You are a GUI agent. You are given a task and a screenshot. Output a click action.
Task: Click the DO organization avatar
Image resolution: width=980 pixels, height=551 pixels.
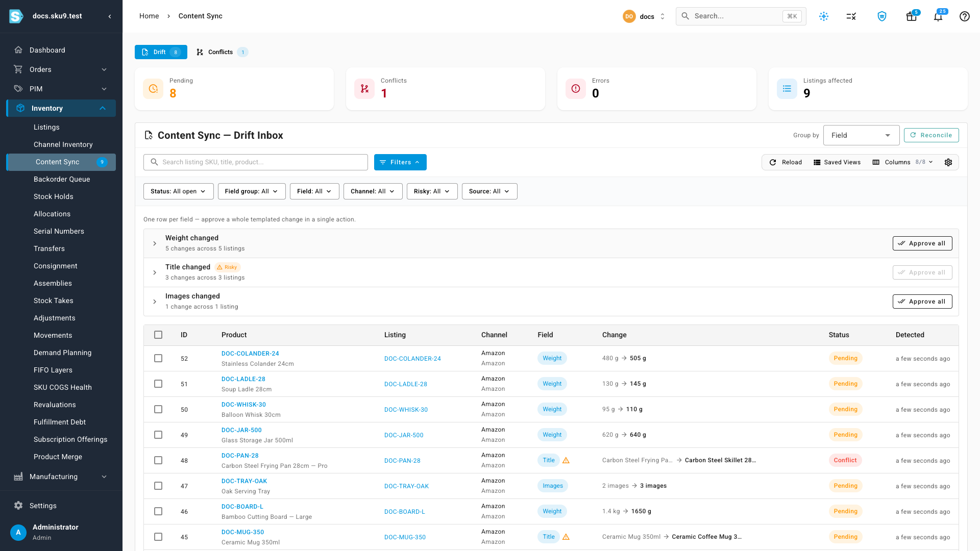click(x=629, y=16)
